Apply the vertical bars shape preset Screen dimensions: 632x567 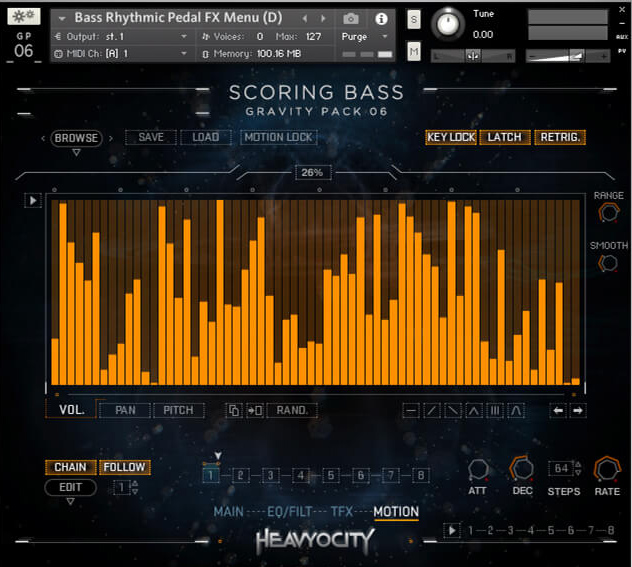[495, 411]
